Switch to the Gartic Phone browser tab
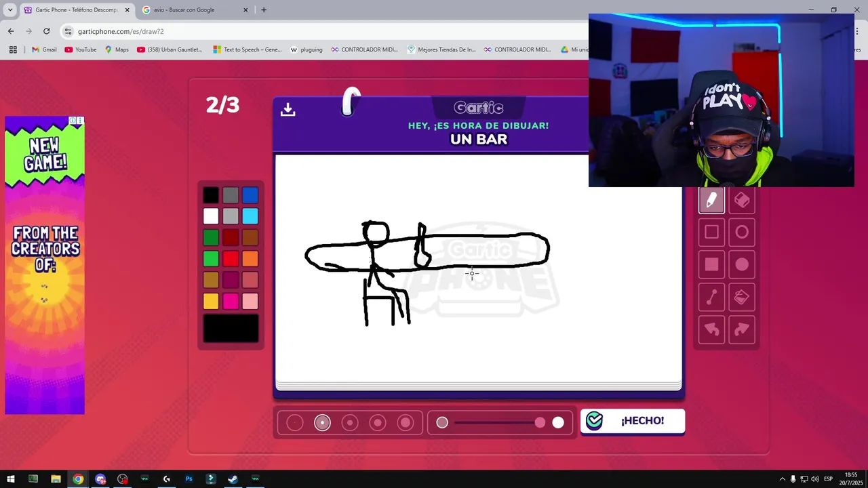Viewport: 868px width, 488px height. click(x=77, y=10)
